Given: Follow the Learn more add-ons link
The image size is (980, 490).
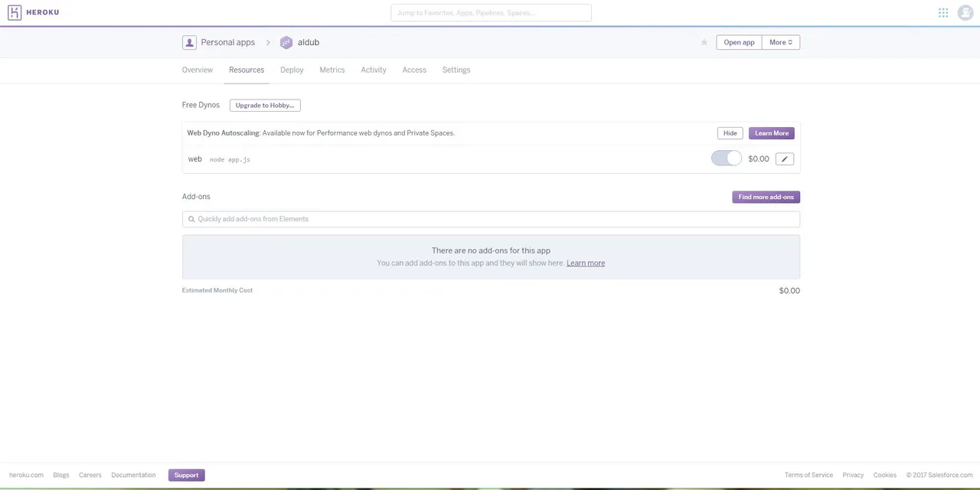Looking at the screenshot, I should [x=586, y=263].
